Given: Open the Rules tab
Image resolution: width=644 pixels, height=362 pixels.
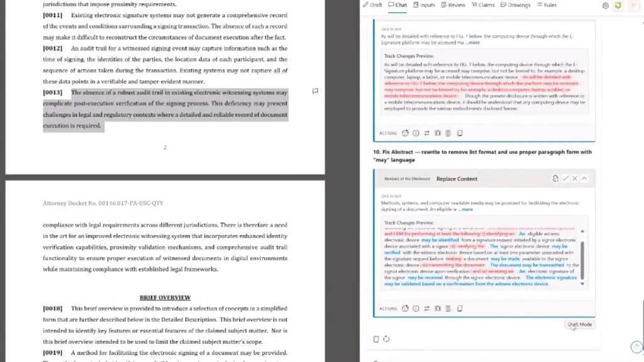Looking at the screenshot, I should [x=547, y=5].
